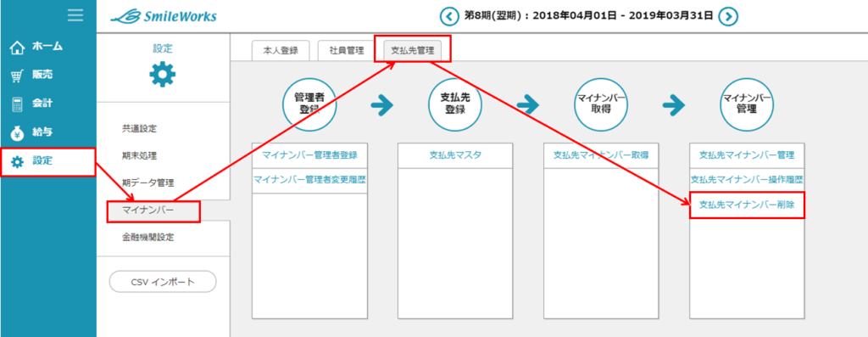
Task: Go to the next fiscal period arrow
Action: coord(728,16)
